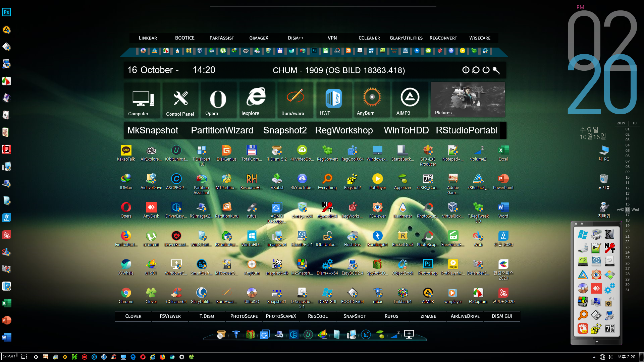The image size is (644, 362).
Task: Click the restart arrows icon
Action: [x=476, y=70]
